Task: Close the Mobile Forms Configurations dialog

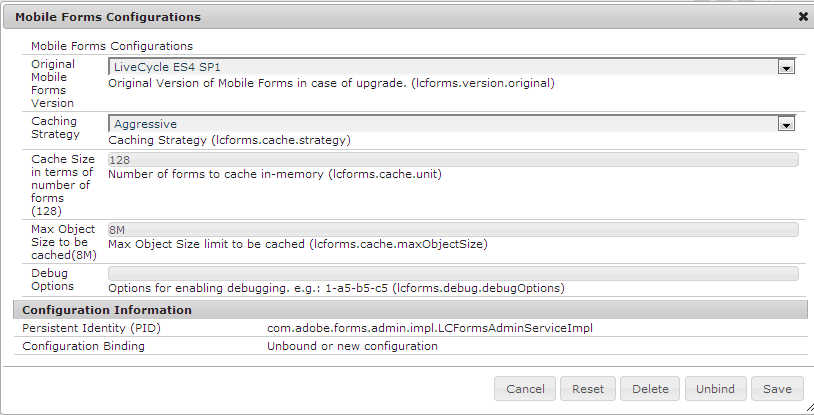Action: click(803, 16)
